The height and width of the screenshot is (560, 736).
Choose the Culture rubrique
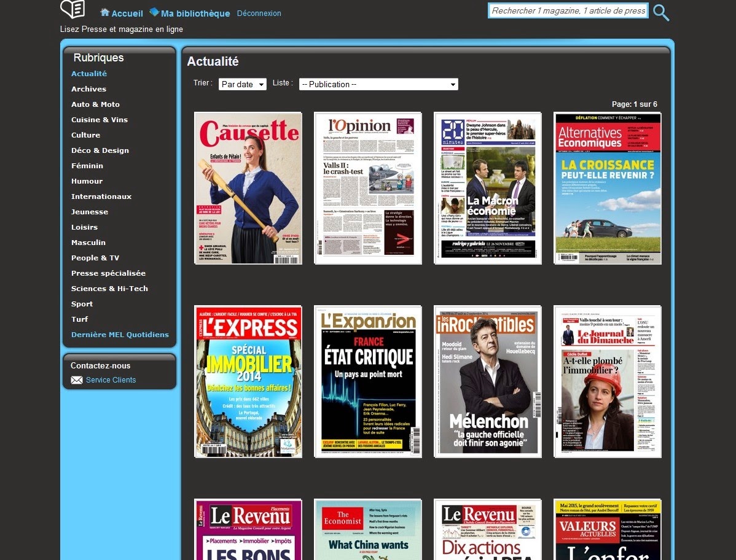[86, 135]
